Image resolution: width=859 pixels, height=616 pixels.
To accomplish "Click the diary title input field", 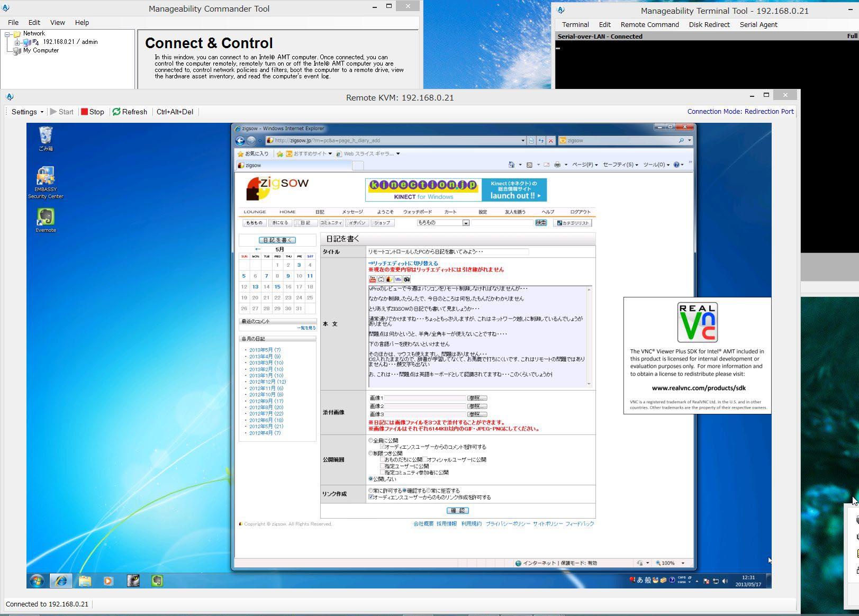I will (448, 252).
